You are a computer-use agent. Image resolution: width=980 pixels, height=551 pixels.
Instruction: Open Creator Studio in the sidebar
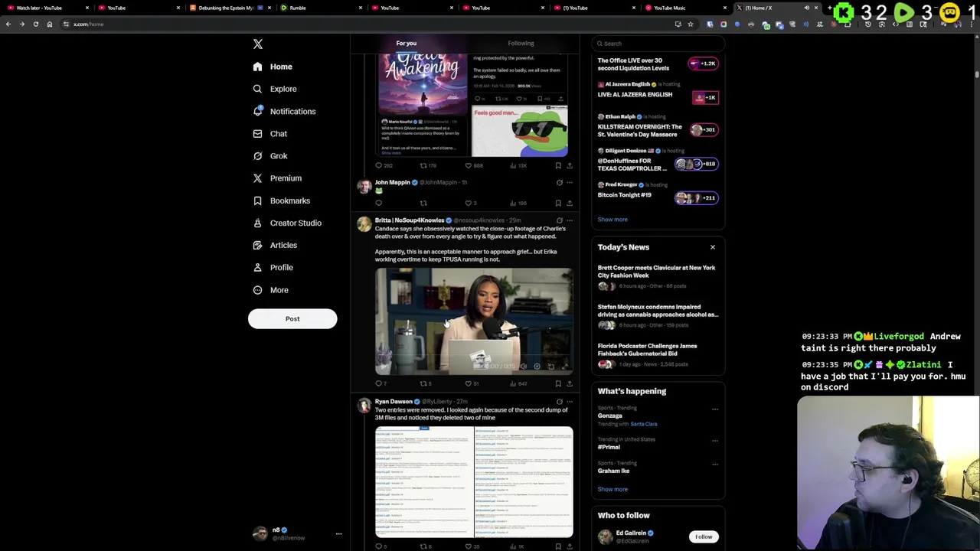click(286, 223)
